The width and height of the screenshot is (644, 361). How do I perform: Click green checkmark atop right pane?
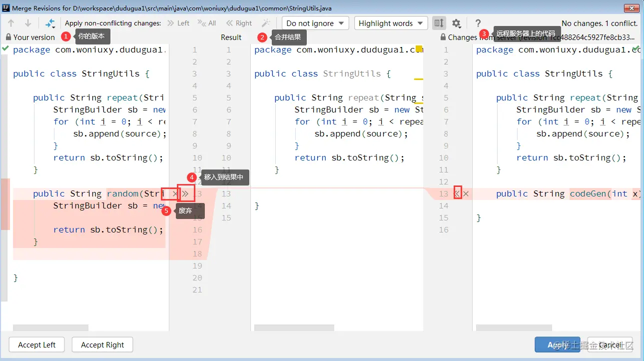click(x=637, y=48)
